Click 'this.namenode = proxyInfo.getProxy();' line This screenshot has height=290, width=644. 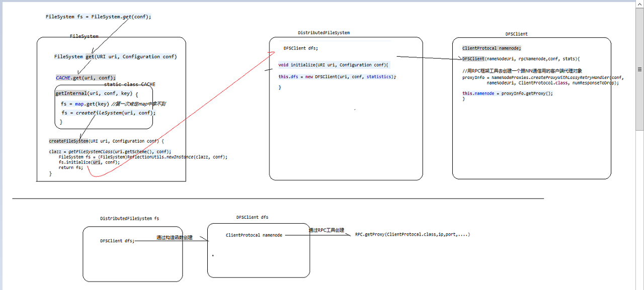[x=508, y=93]
